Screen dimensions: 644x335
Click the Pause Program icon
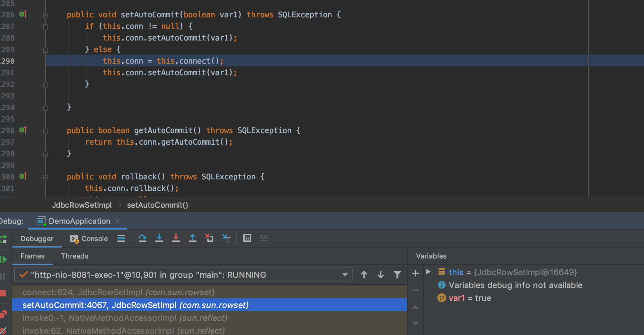3,276
